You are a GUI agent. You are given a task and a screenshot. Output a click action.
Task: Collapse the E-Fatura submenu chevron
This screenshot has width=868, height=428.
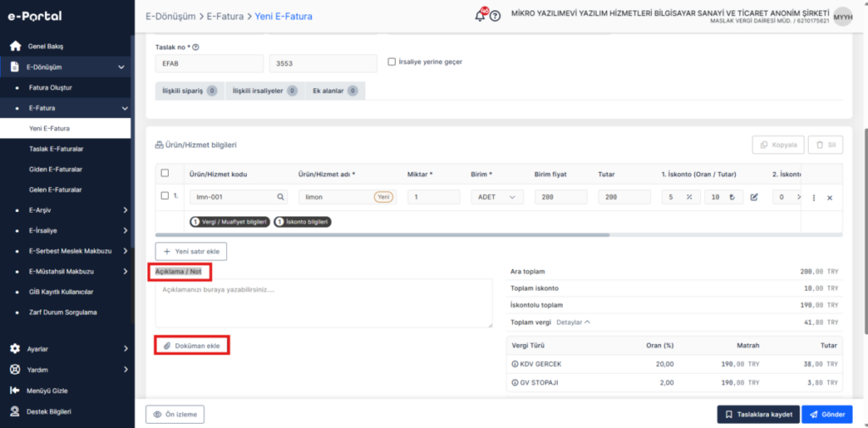point(125,108)
